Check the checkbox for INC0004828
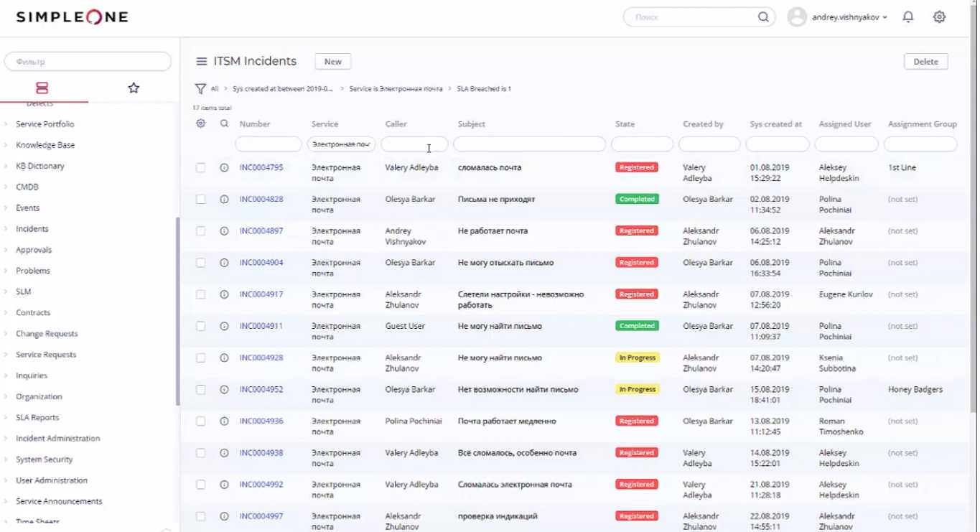This screenshot has height=532, width=980. (x=201, y=200)
